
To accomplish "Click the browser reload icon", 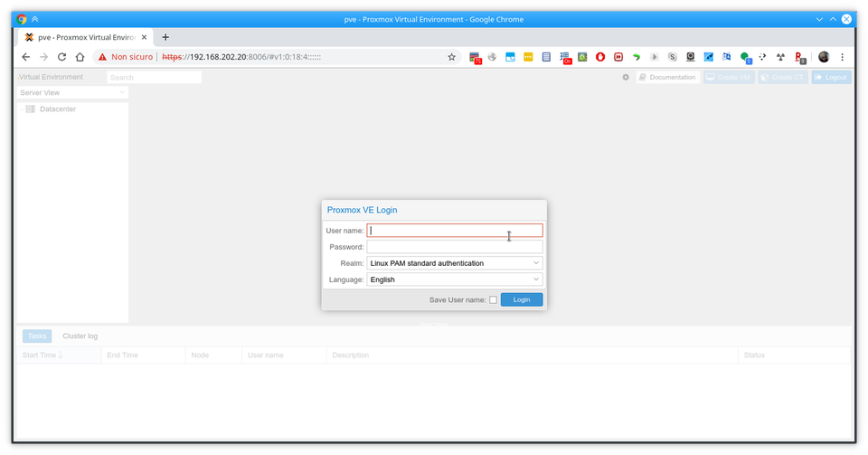I will pyautogui.click(x=61, y=57).
